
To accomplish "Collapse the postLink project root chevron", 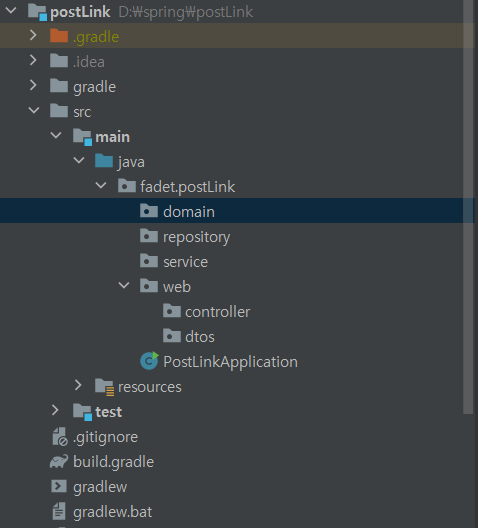I will (x=11, y=10).
